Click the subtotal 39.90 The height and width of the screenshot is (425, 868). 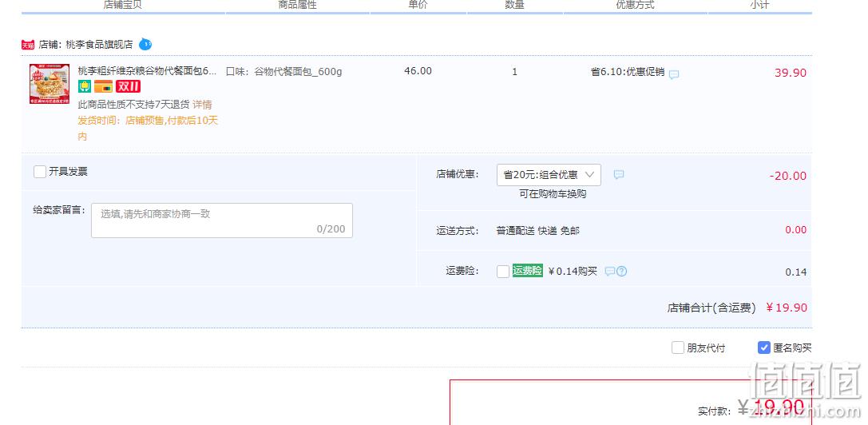(x=791, y=73)
